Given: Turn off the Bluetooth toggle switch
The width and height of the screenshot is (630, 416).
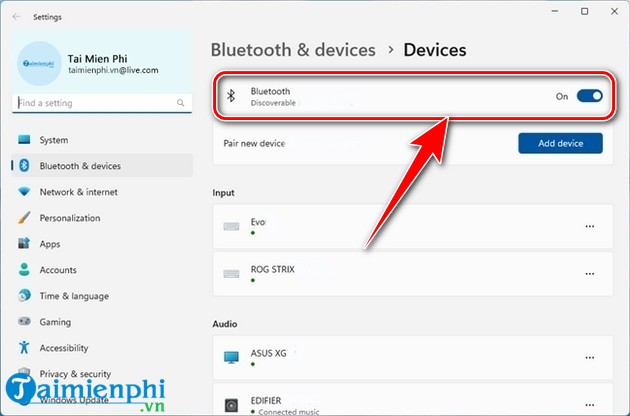Looking at the screenshot, I should point(589,96).
